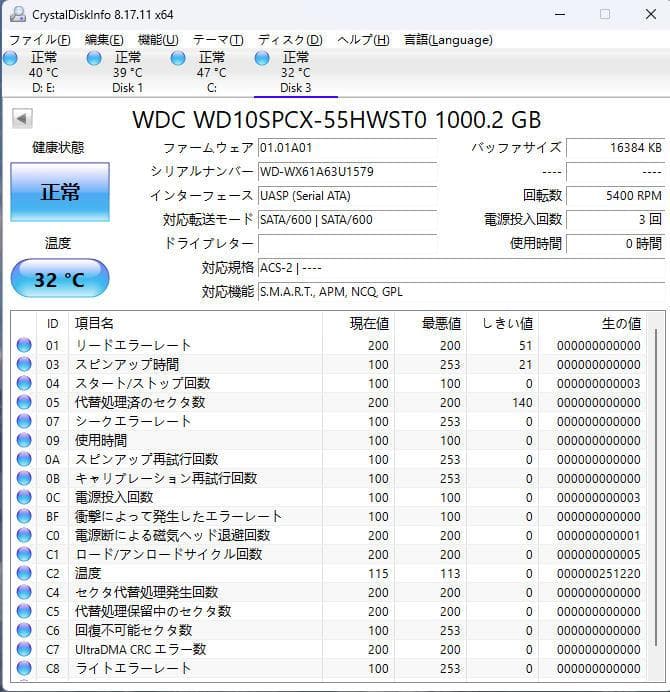Click the ID column header
Viewport: 670px width, 692px height.
(x=53, y=323)
